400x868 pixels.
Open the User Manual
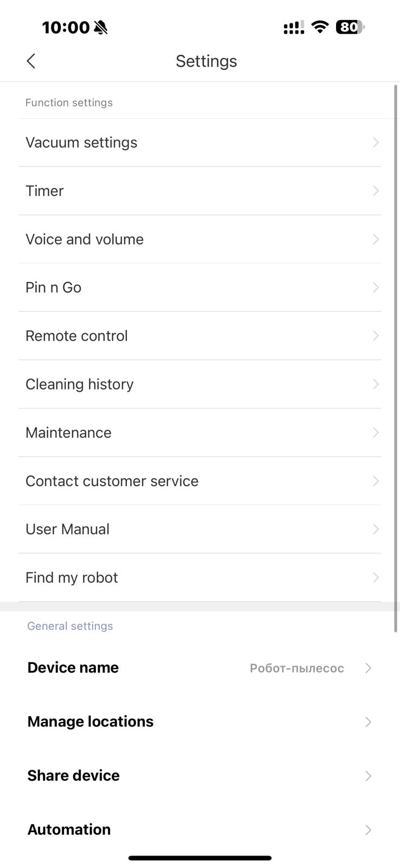tap(200, 529)
